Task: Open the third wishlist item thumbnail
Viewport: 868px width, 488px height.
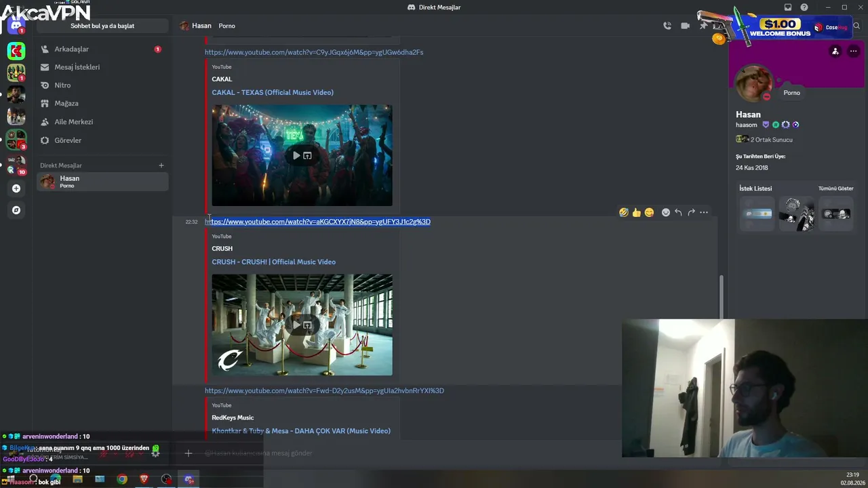Action: pos(836,214)
